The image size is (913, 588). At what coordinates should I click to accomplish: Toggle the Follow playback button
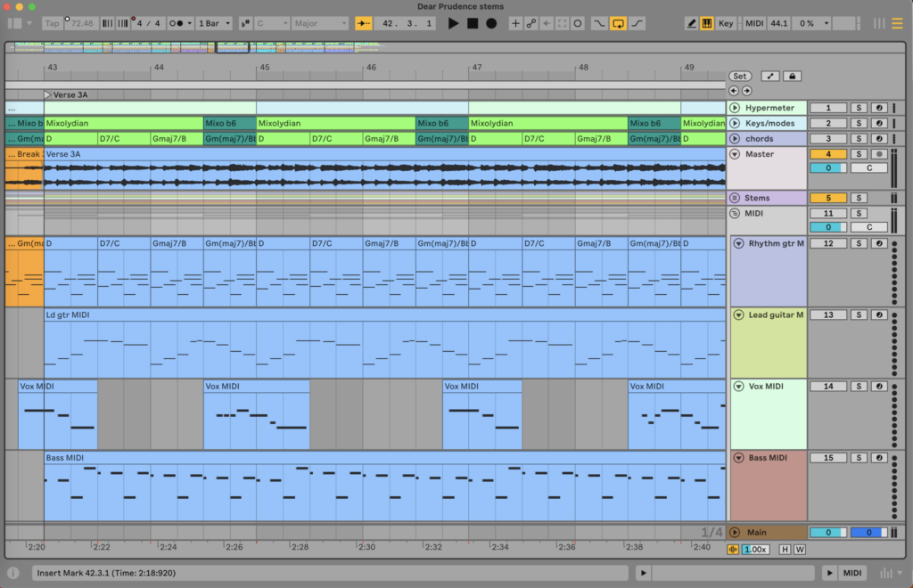(x=364, y=23)
